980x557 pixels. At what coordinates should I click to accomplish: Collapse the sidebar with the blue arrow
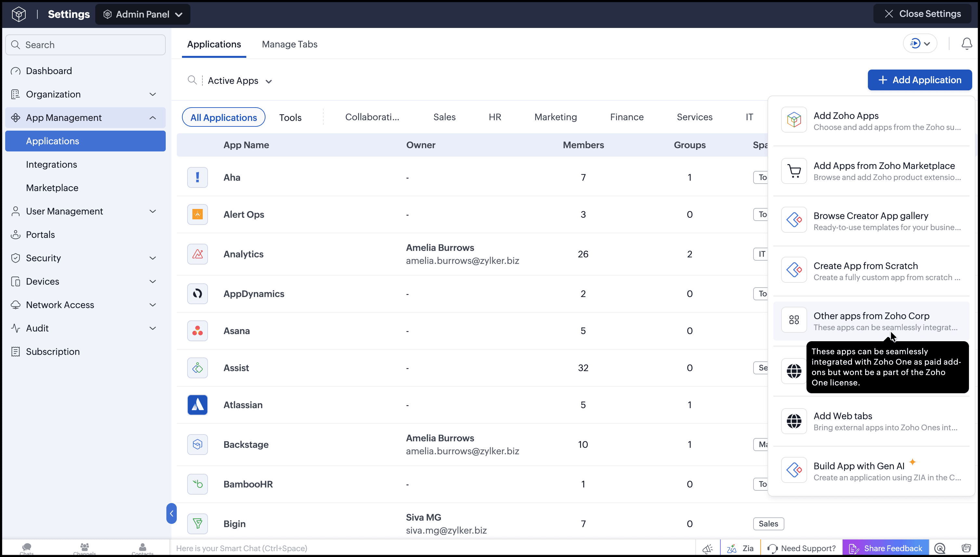pos(171,513)
